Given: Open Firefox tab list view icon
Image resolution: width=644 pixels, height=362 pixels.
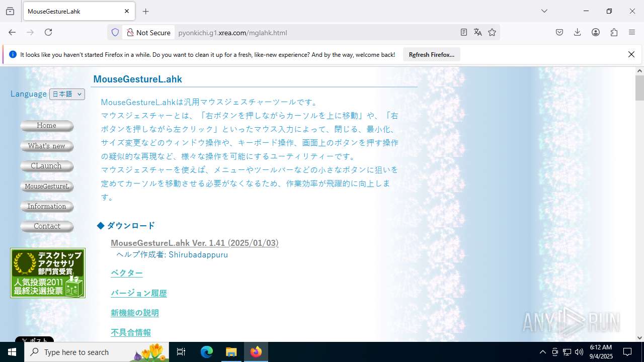Looking at the screenshot, I should point(10,11).
